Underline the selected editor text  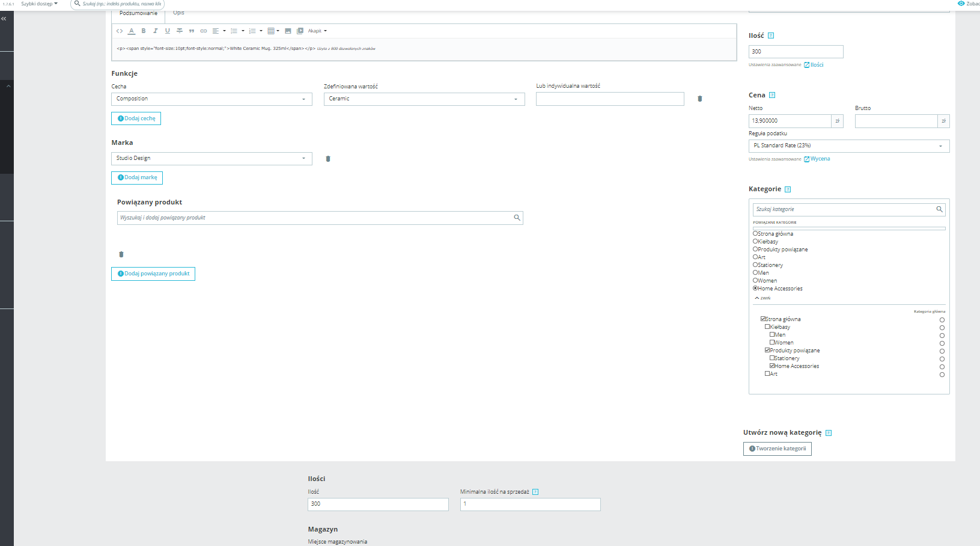(x=168, y=31)
